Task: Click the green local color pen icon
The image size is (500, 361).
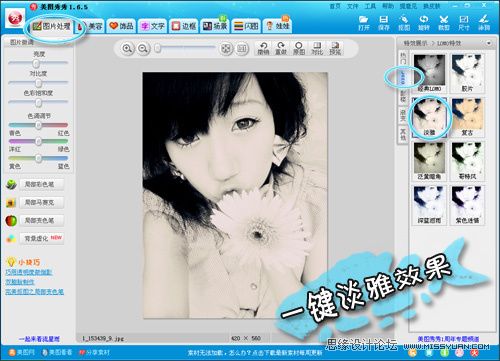Action: pyautogui.click(x=11, y=184)
